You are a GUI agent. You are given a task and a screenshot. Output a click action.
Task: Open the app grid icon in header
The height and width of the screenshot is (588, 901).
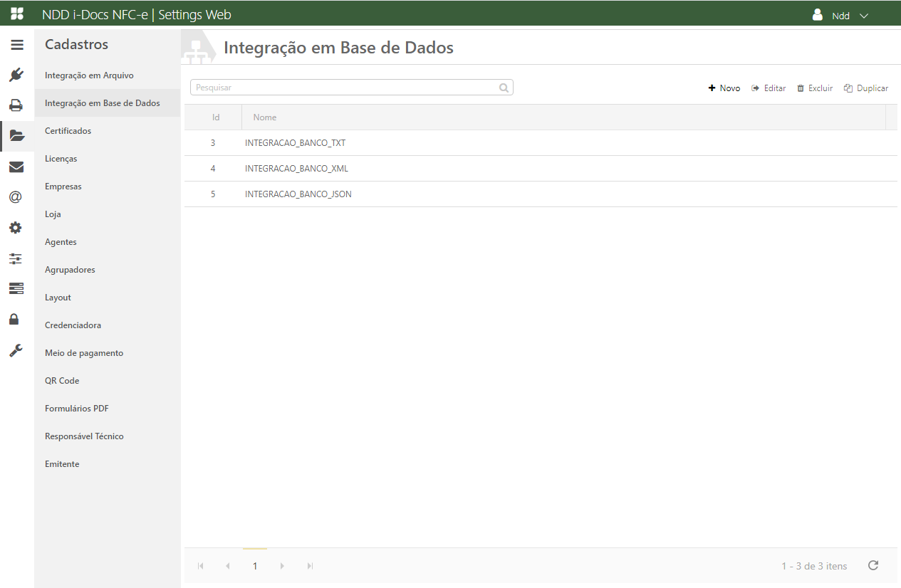(x=17, y=14)
